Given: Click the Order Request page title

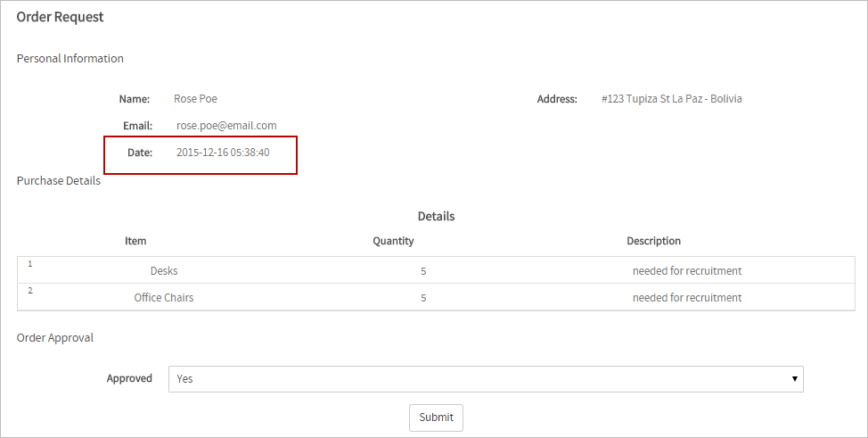Looking at the screenshot, I should (x=60, y=17).
